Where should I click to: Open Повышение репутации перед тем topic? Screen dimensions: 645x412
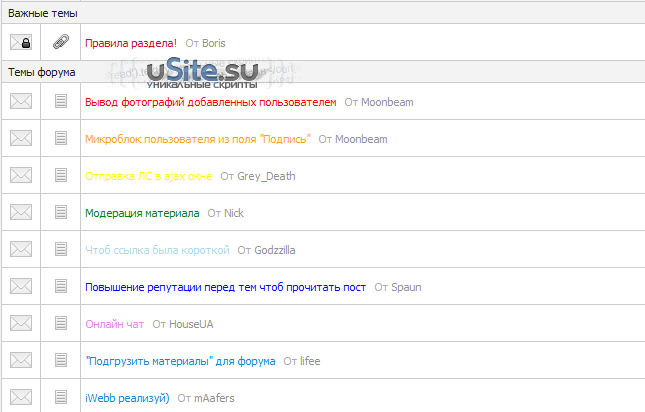coord(225,287)
